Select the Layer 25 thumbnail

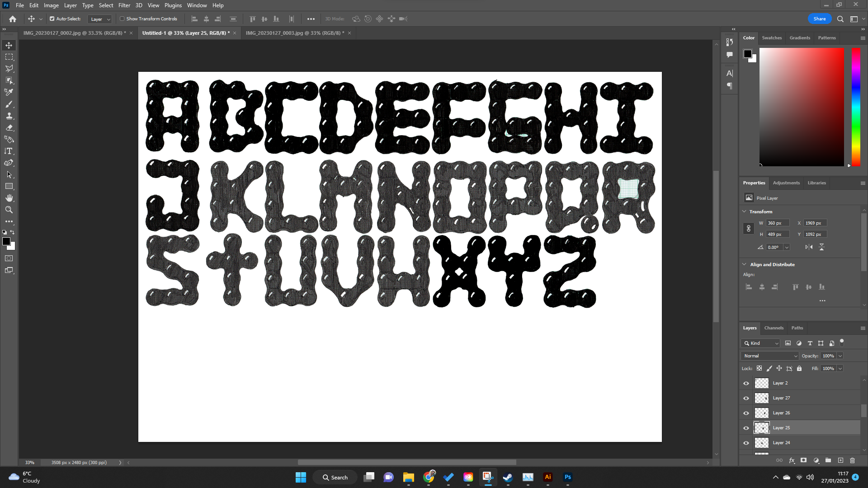tap(761, 427)
